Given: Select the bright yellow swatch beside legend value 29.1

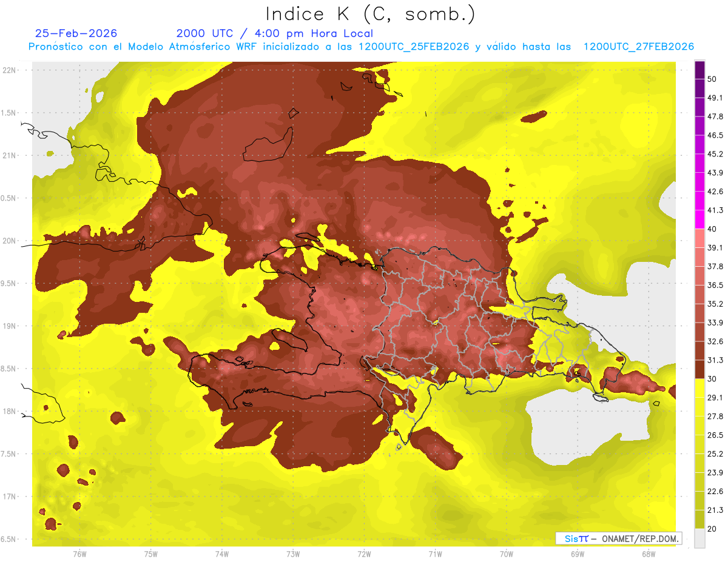Looking at the screenshot, I should tap(699, 388).
